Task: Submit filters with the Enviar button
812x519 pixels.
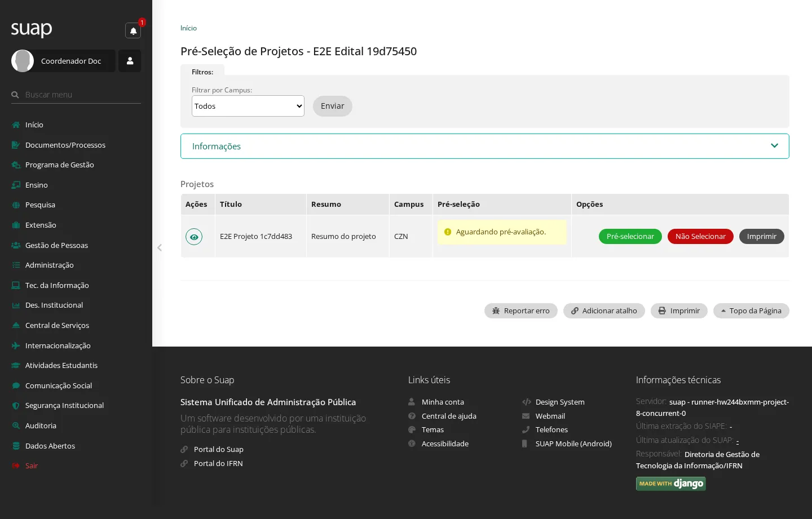Action: point(333,106)
